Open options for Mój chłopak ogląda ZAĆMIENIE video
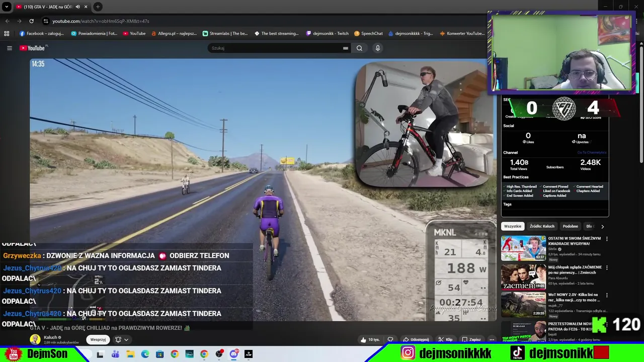Viewport: 644px width, 362px height. [606, 268]
